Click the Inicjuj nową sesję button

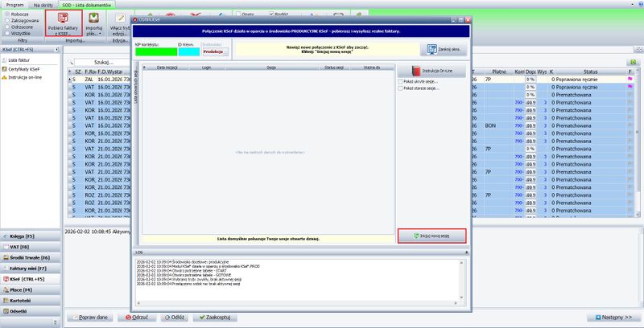[x=431, y=236]
